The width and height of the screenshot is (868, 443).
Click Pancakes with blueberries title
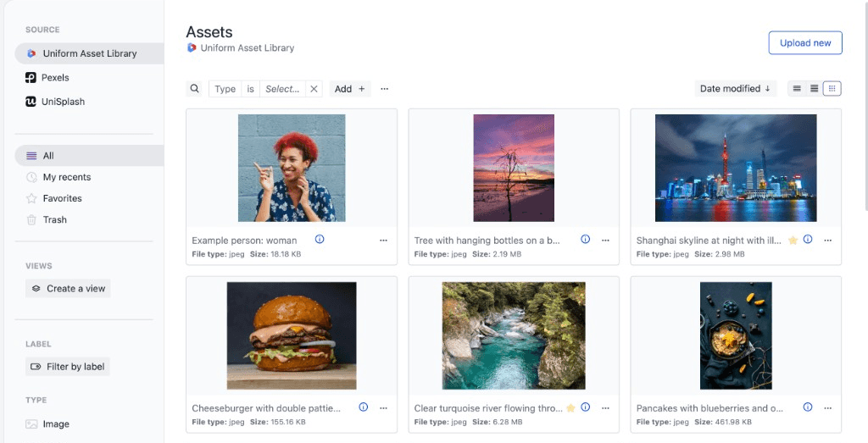[709, 408]
